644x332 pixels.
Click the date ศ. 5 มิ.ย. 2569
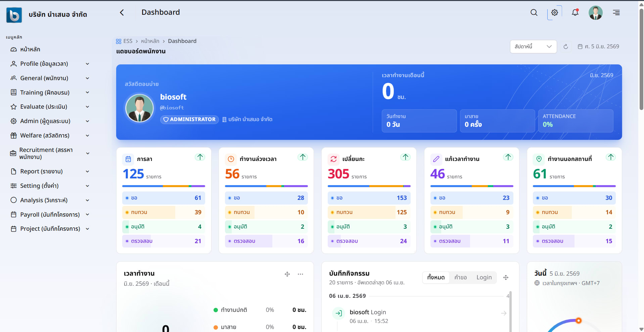point(598,47)
